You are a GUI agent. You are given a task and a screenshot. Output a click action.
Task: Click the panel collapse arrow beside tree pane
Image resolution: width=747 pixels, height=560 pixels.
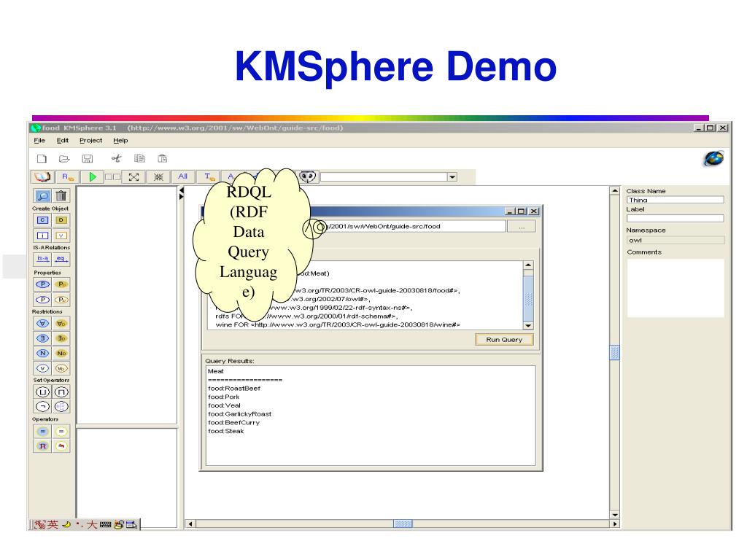tap(181, 190)
